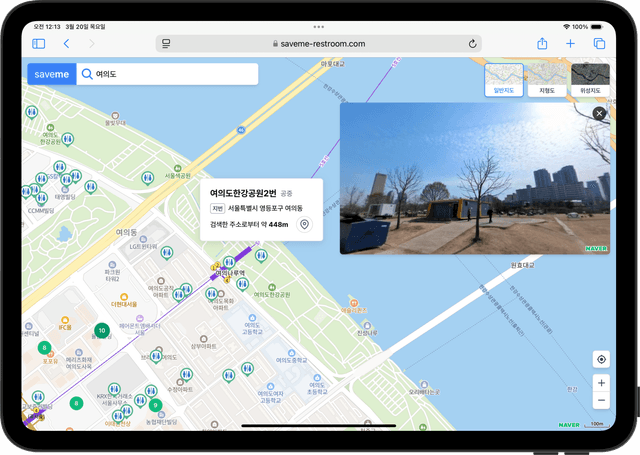Close the street view photo panel

[599, 114]
